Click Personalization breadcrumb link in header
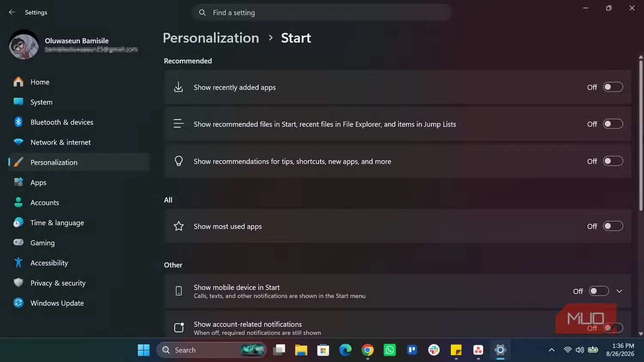Viewport: 644px width, 362px height. (211, 38)
